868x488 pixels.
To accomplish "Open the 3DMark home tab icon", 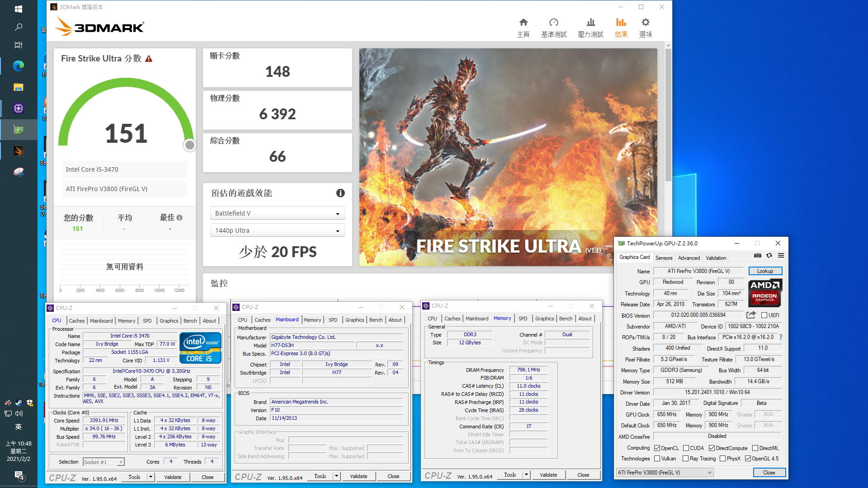I will tap(523, 23).
